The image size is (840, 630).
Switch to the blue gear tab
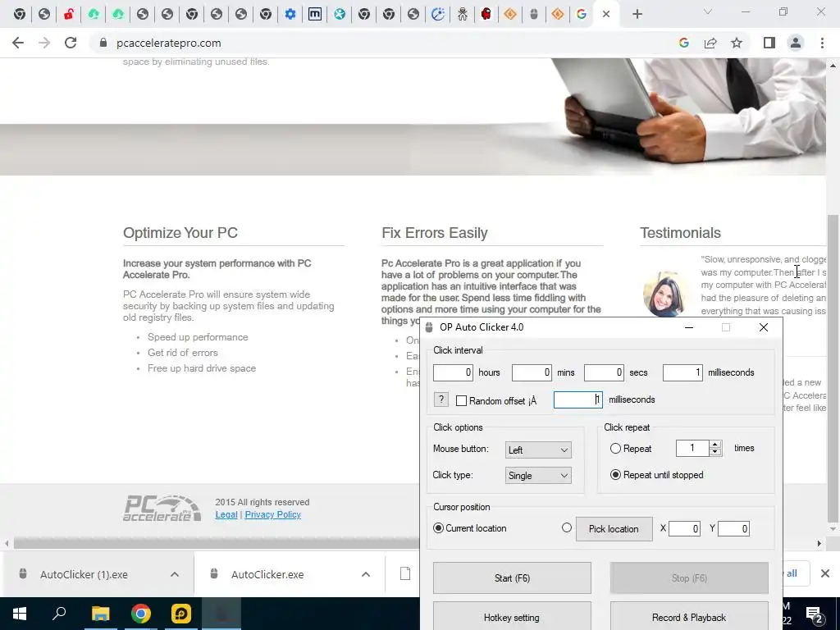pyautogui.click(x=290, y=15)
